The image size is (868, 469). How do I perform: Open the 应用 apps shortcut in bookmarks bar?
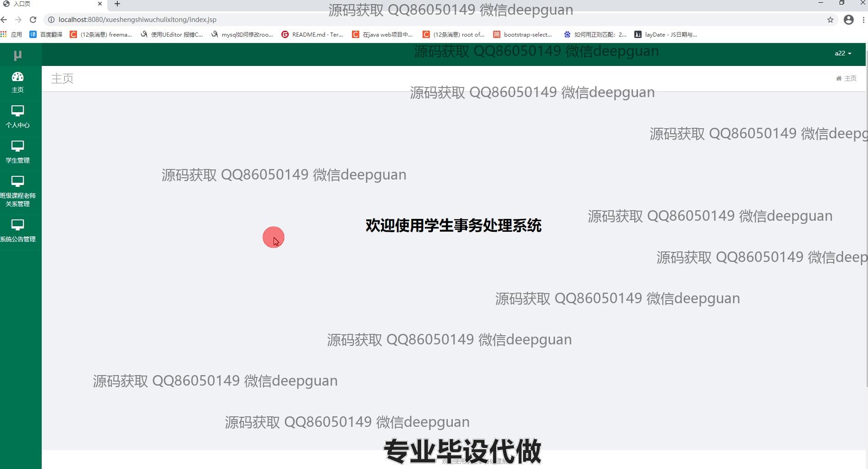11,34
